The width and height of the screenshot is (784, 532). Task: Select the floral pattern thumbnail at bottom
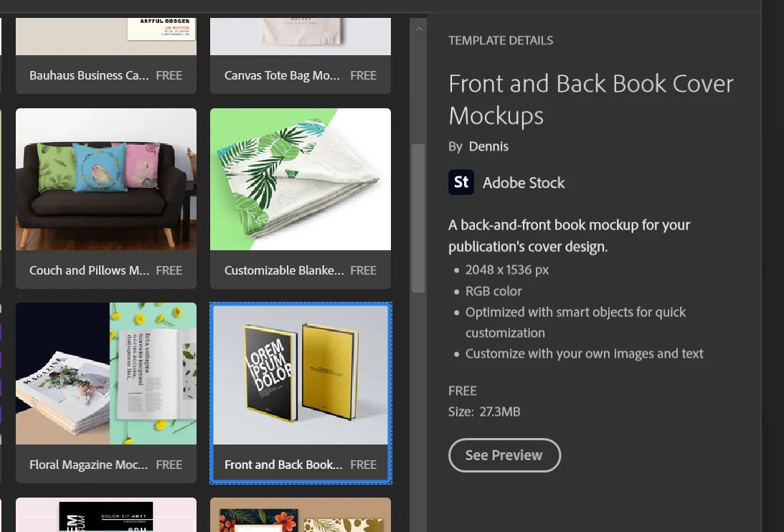pos(301,515)
